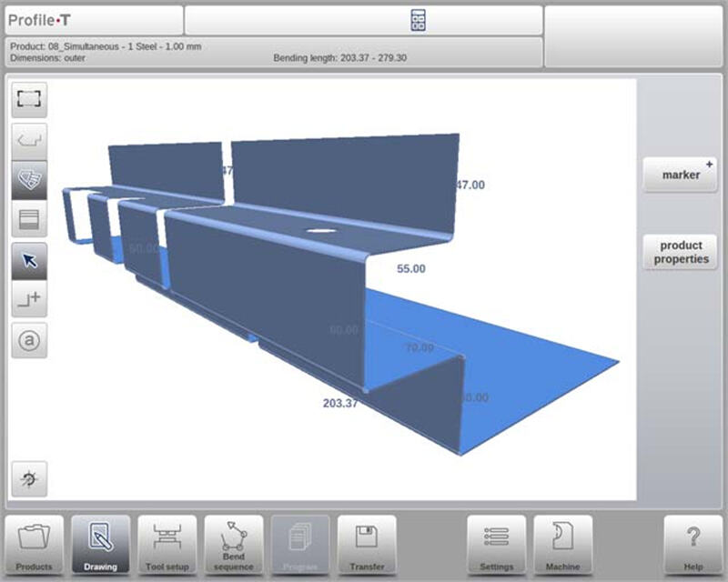This screenshot has height=582, width=728.
Task: Click the fit-to-screen zoom icon
Action: [29, 99]
